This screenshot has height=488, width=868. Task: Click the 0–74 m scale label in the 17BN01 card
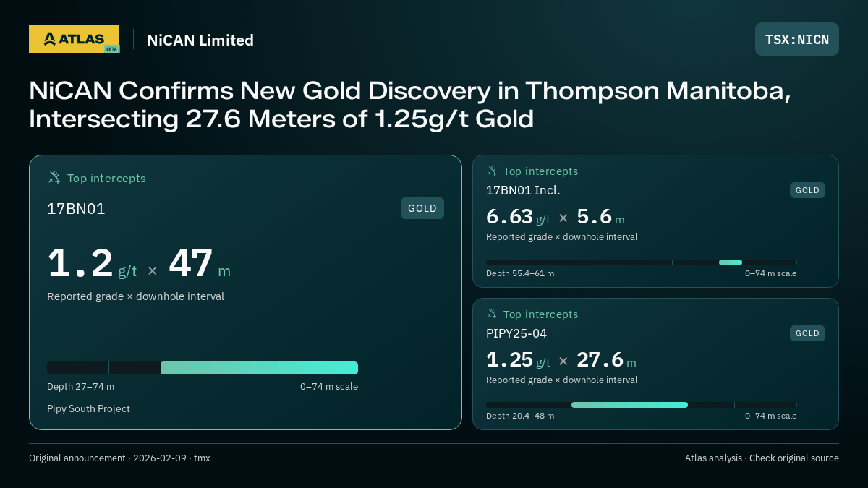click(329, 386)
